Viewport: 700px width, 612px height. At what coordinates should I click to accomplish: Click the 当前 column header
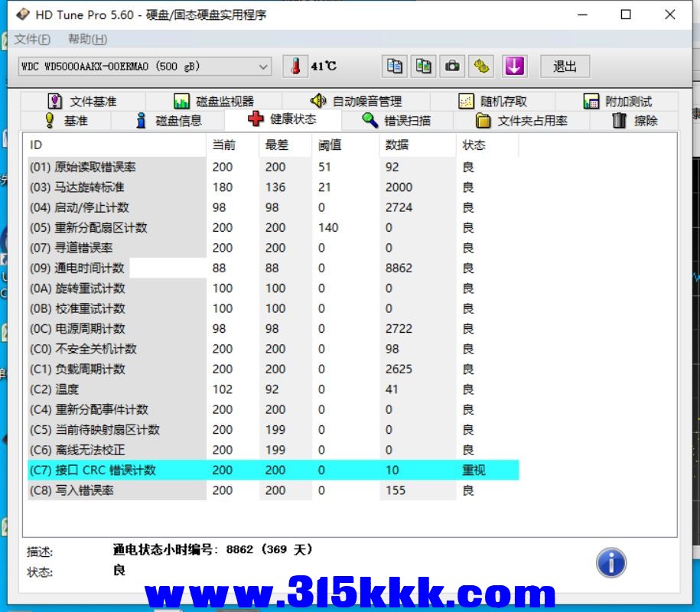tap(232, 145)
